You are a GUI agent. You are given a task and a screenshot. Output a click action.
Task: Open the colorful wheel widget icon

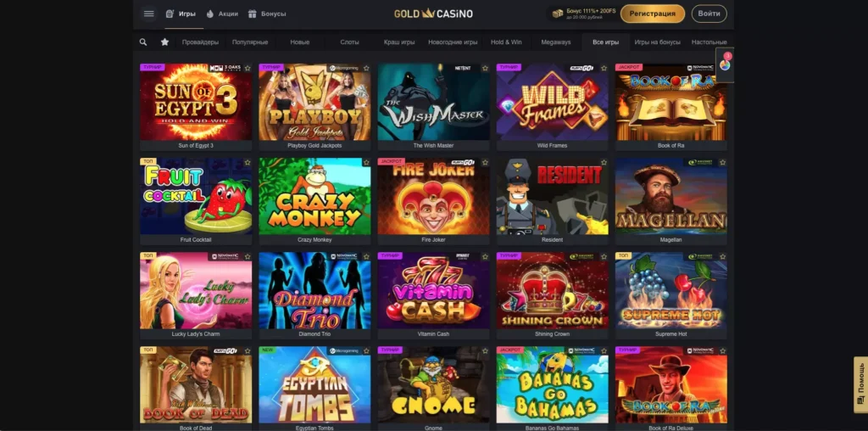tap(725, 64)
